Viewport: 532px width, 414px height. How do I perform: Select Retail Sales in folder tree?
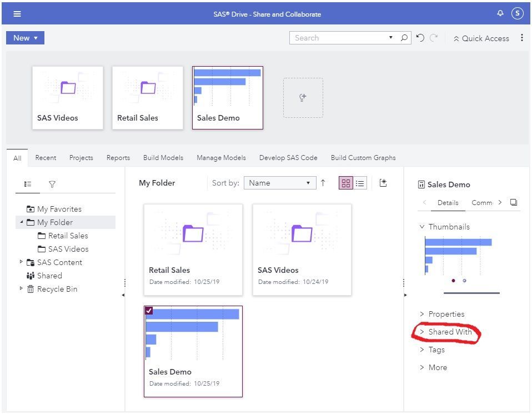pyautogui.click(x=68, y=236)
